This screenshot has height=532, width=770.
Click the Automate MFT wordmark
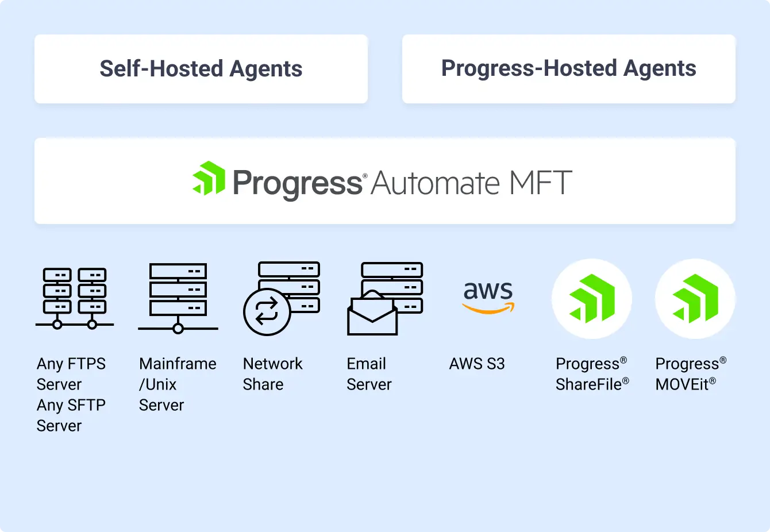(471, 184)
